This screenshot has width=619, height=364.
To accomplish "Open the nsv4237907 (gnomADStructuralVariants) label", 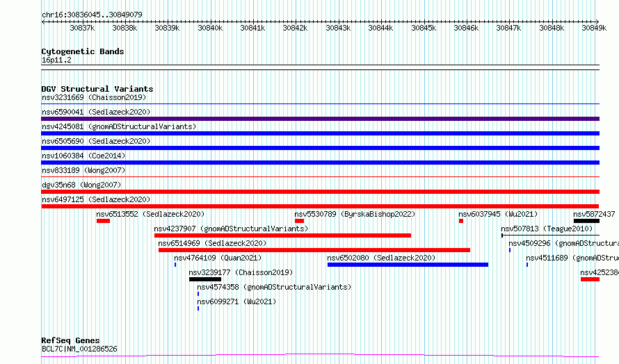I will click(x=231, y=229).
